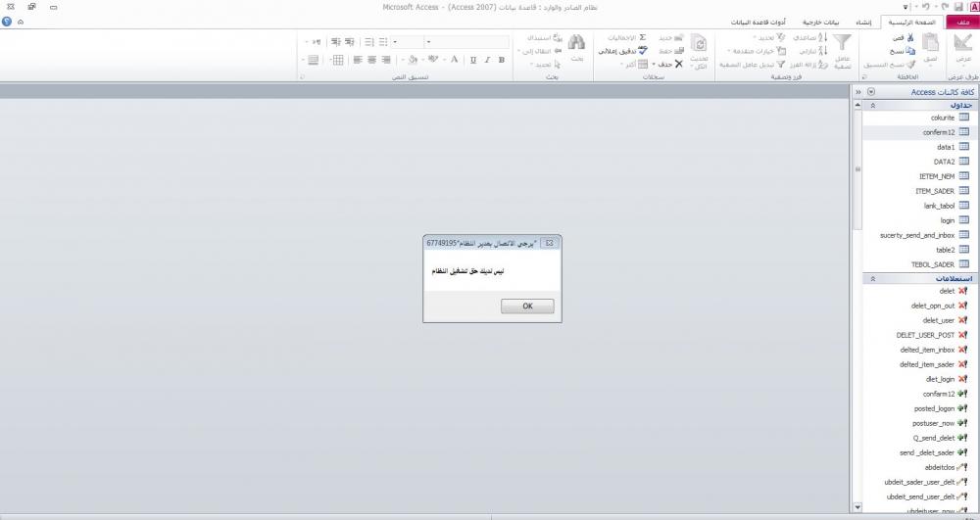Toggle align text right

[x=385, y=60]
